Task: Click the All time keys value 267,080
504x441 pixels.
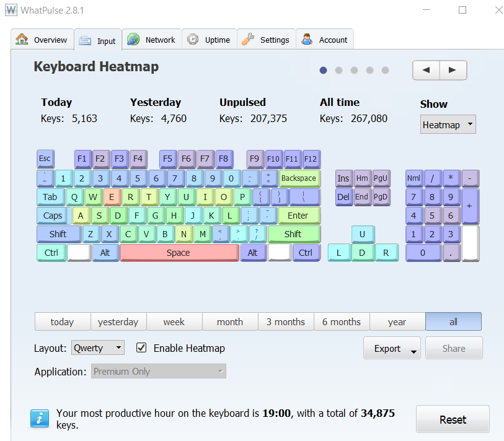Action: click(369, 118)
